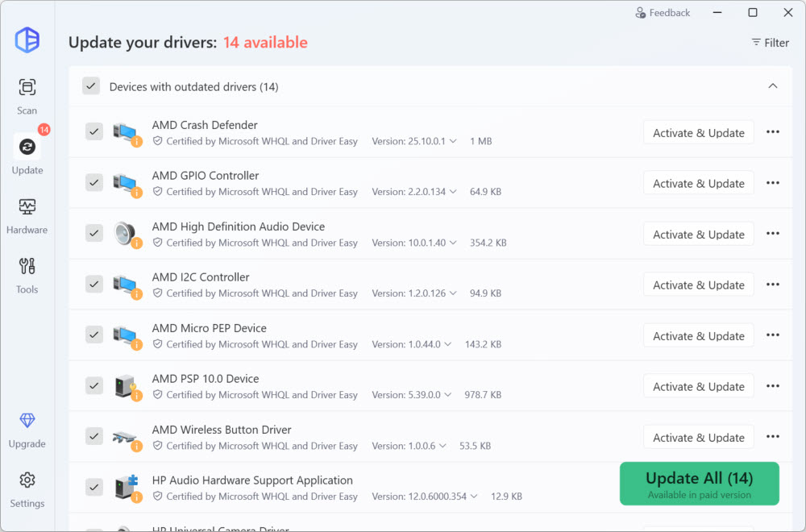Open the Filter menu
The height and width of the screenshot is (532, 806).
pyautogui.click(x=770, y=43)
